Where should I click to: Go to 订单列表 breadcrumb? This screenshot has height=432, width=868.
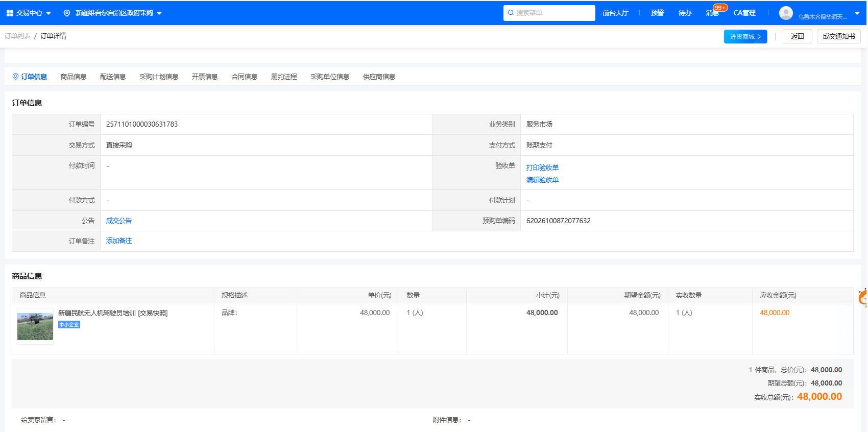(17, 36)
